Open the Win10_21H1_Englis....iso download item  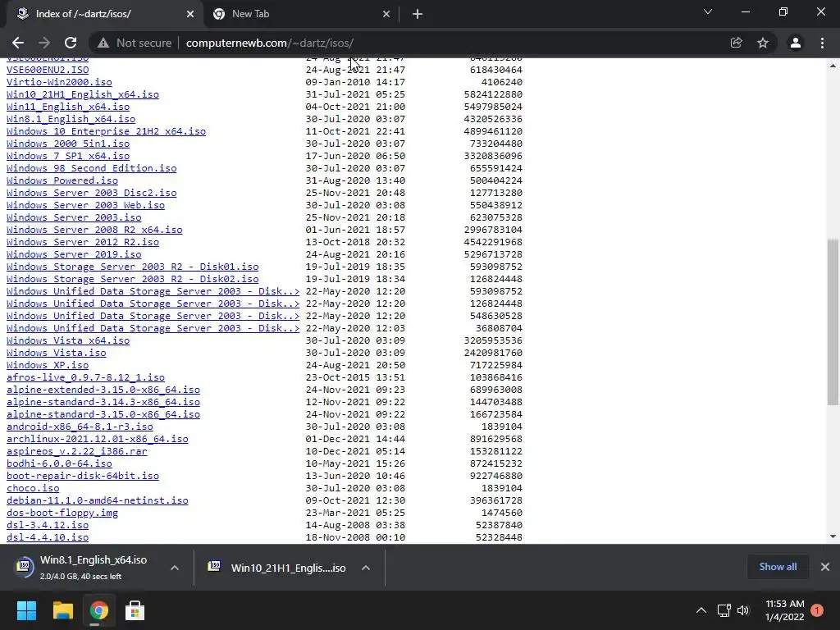[x=277, y=568]
